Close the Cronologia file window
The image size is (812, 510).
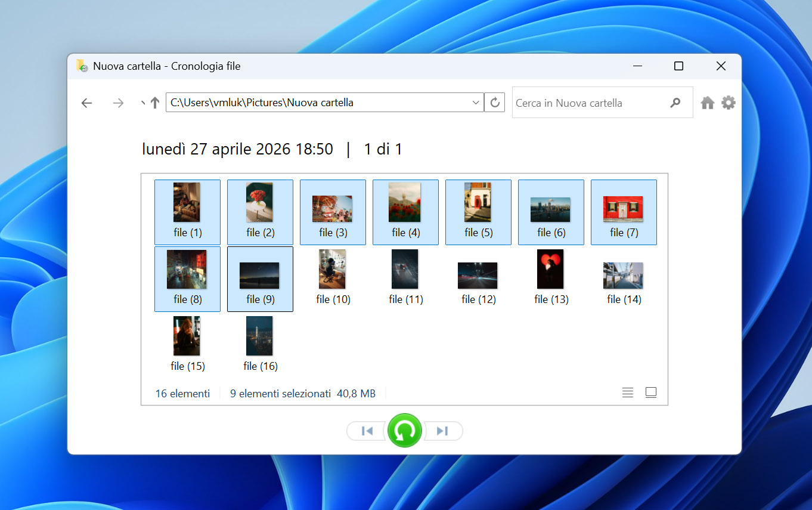coord(721,66)
